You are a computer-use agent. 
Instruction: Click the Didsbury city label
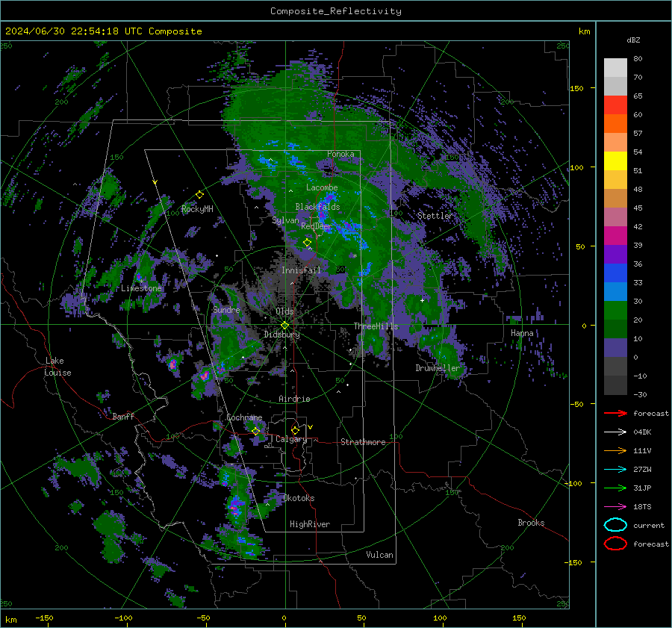coord(281,335)
